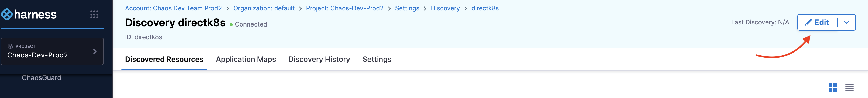Go to Account: Chaos Dev Team Prod2 breadcrumb

(173, 8)
